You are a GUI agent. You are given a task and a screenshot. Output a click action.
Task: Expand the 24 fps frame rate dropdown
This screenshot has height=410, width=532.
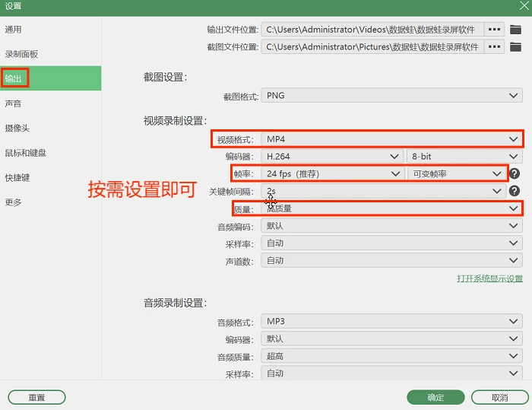point(332,173)
